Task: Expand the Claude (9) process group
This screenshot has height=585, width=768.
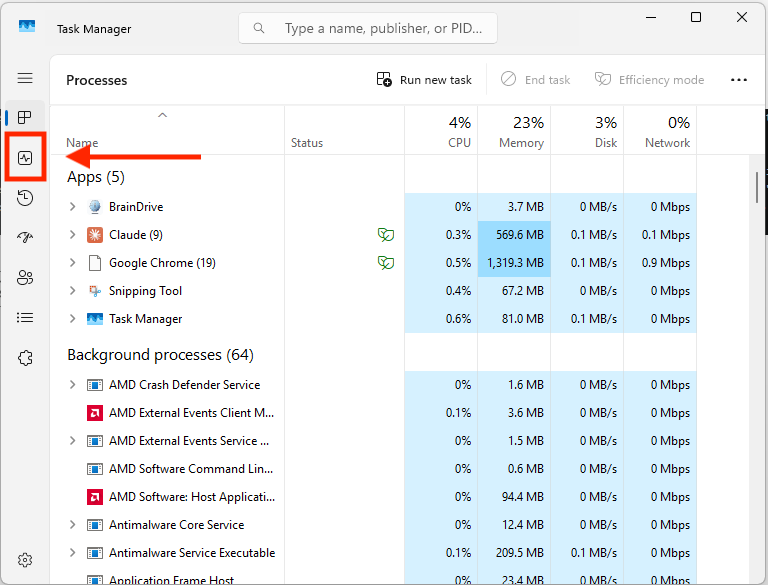Action: click(x=72, y=235)
